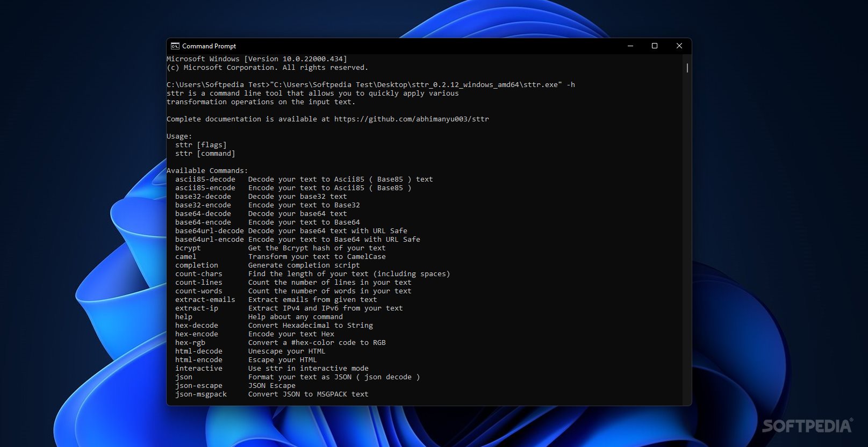The width and height of the screenshot is (868, 447).
Task: Click the 'html-encode' command text
Action: 199,360
